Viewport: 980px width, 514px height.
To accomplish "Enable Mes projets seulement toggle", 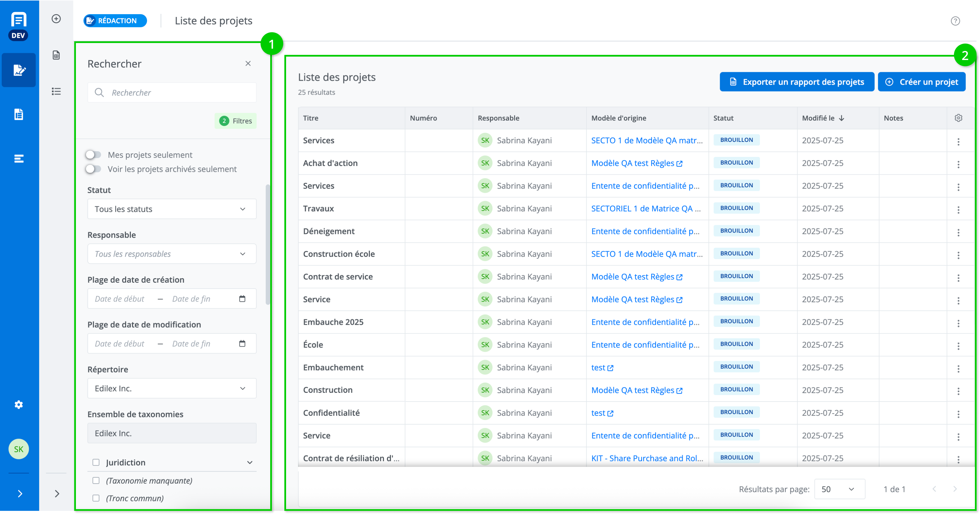I will (93, 154).
